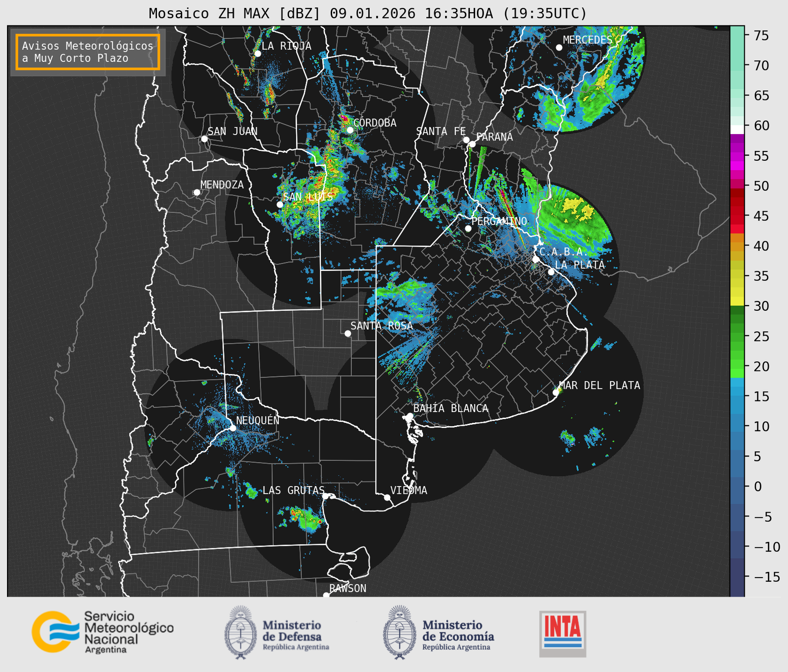The image size is (788, 672).
Task: Select the NEUQUÉN city marker
Action: point(233,428)
